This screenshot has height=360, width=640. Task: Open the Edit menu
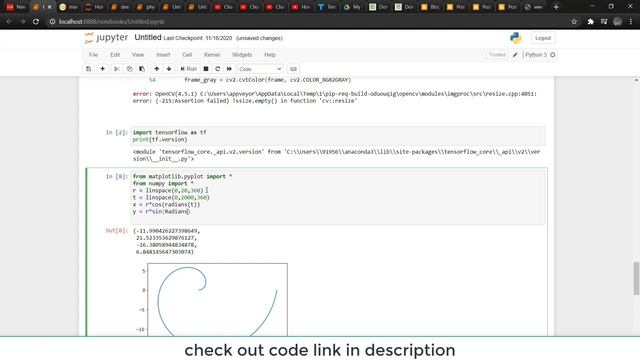115,55
